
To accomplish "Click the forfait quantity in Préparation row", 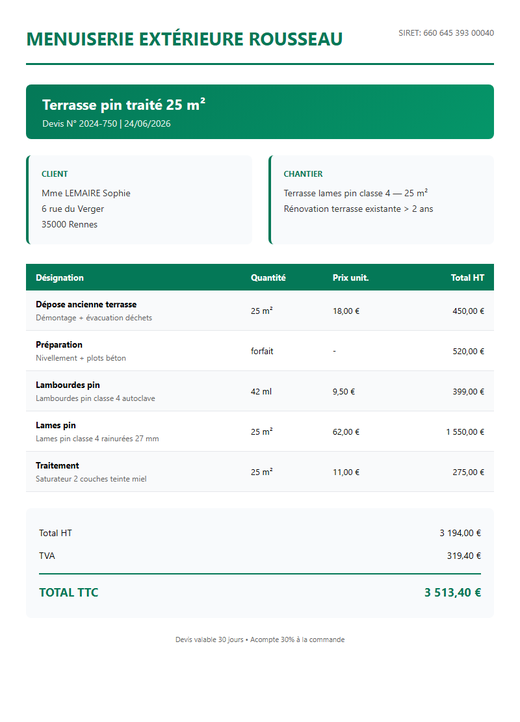I will pyautogui.click(x=262, y=351).
